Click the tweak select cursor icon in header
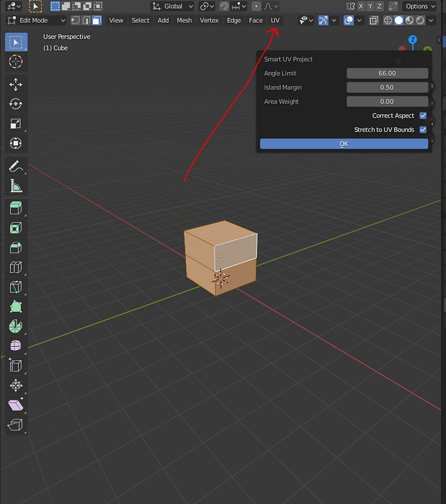446x504 pixels. click(x=36, y=6)
